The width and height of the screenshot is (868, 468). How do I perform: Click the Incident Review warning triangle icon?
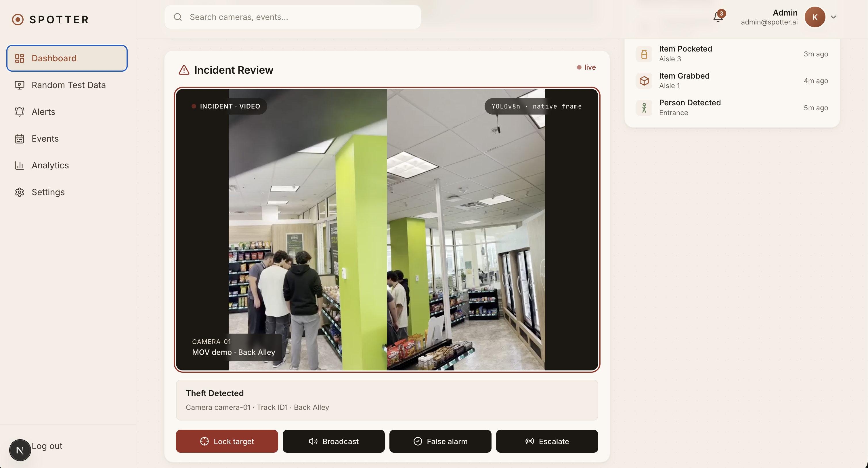[184, 70]
